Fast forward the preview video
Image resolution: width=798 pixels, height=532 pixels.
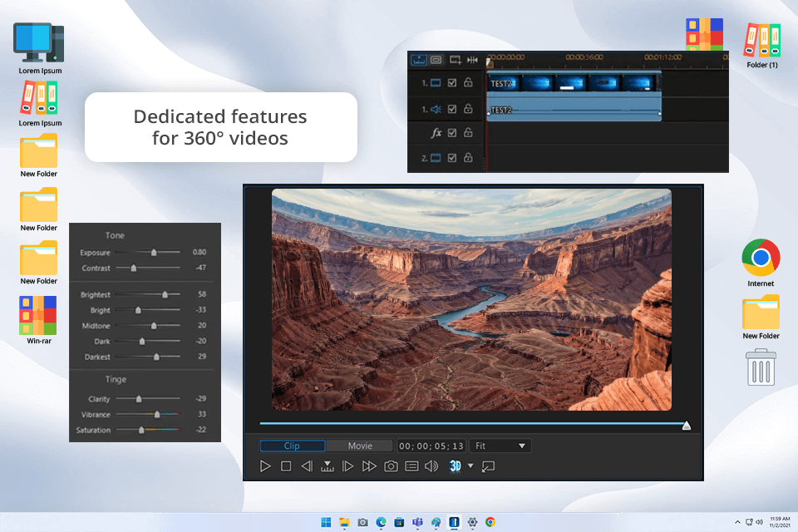point(369,465)
